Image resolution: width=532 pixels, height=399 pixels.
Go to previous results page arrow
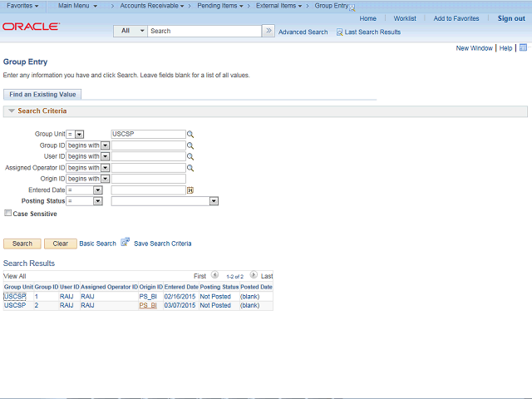[214, 274]
